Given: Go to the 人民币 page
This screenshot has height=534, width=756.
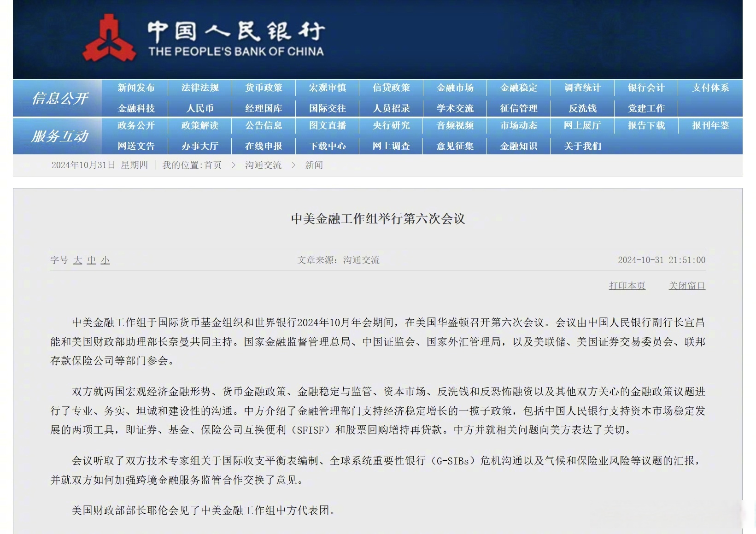Looking at the screenshot, I should [x=199, y=108].
